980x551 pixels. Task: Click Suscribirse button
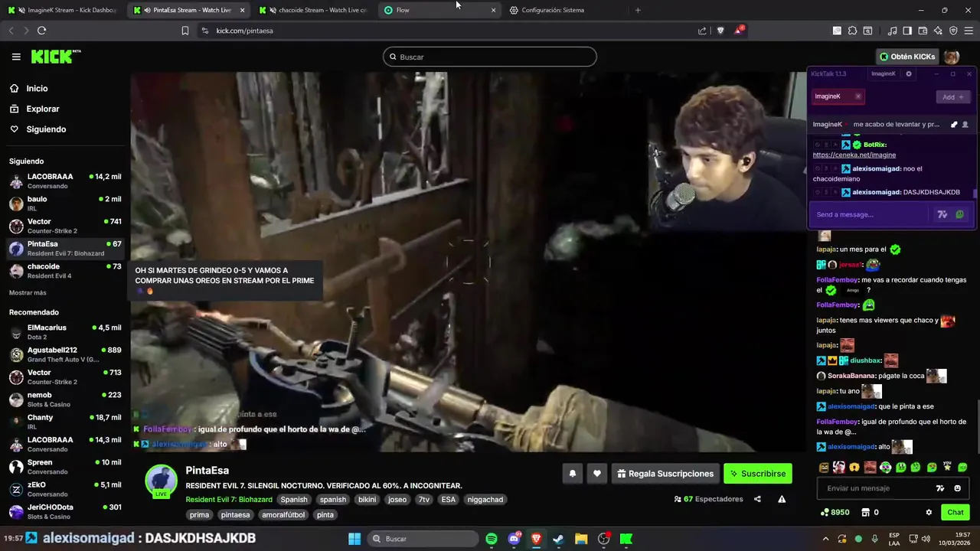click(758, 474)
